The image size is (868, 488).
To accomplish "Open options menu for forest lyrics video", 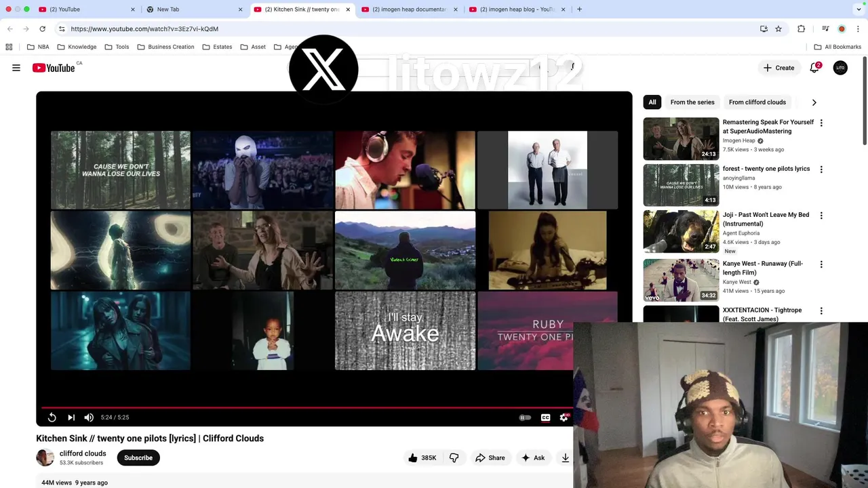I will tap(821, 169).
